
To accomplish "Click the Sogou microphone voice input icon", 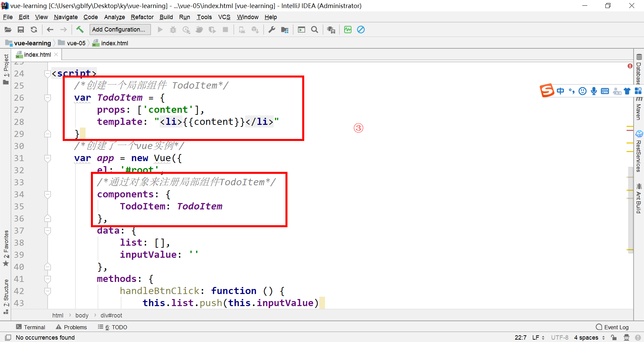I will 594,91.
